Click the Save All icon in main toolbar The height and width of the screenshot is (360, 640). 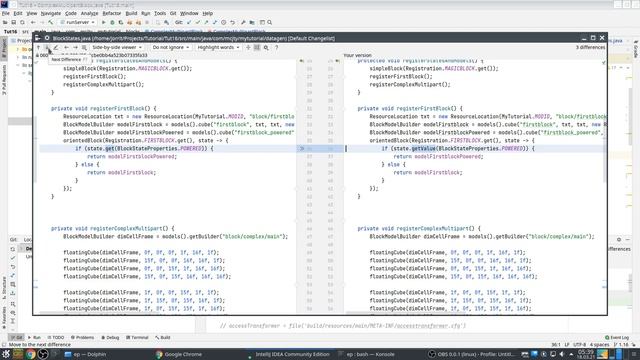pyautogui.click(x=14, y=22)
